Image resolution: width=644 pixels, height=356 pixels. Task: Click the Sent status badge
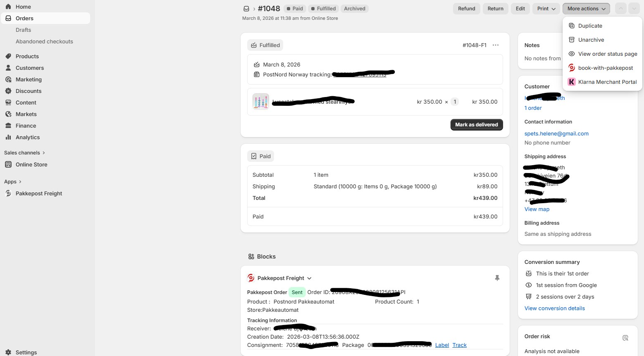pos(297,292)
